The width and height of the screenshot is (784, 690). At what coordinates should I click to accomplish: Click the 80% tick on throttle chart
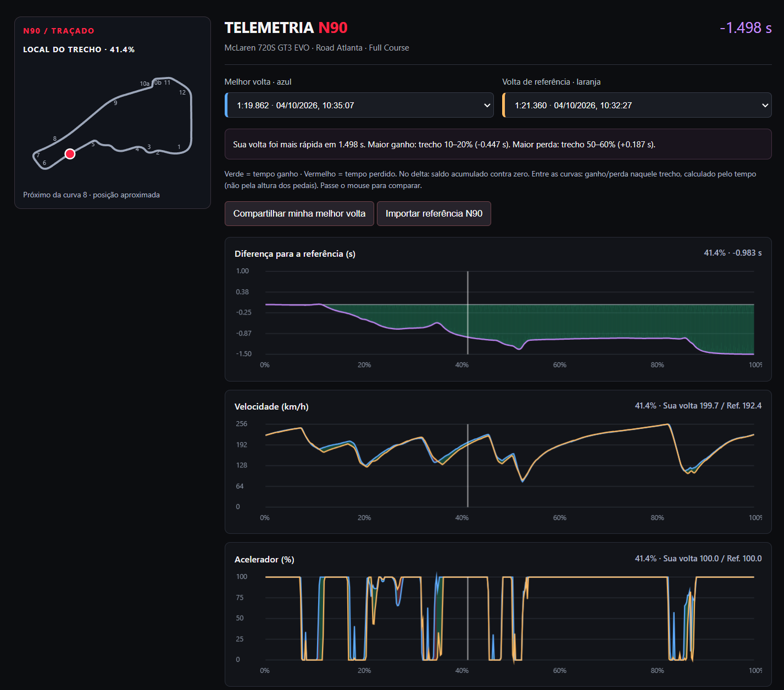tap(657, 671)
